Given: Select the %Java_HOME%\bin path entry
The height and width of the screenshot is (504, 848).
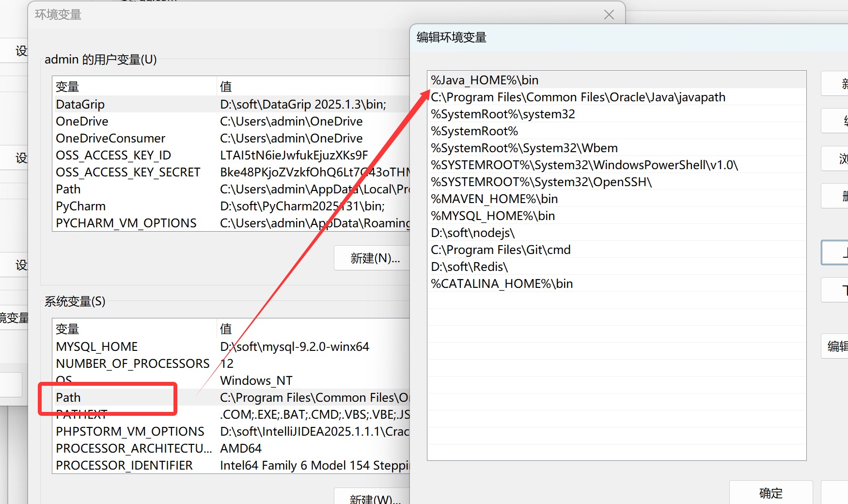Looking at the screenshot, I should click(x=485, y=80).
